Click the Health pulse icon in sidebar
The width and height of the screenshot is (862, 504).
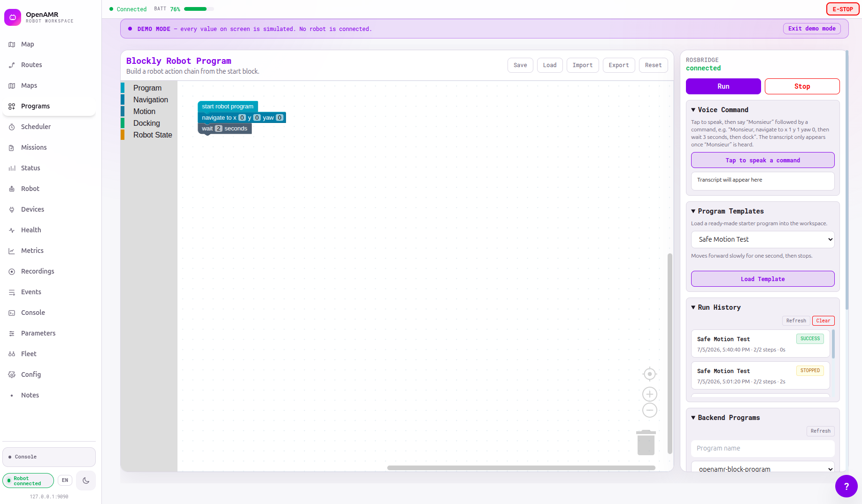[x=12, y=230]
